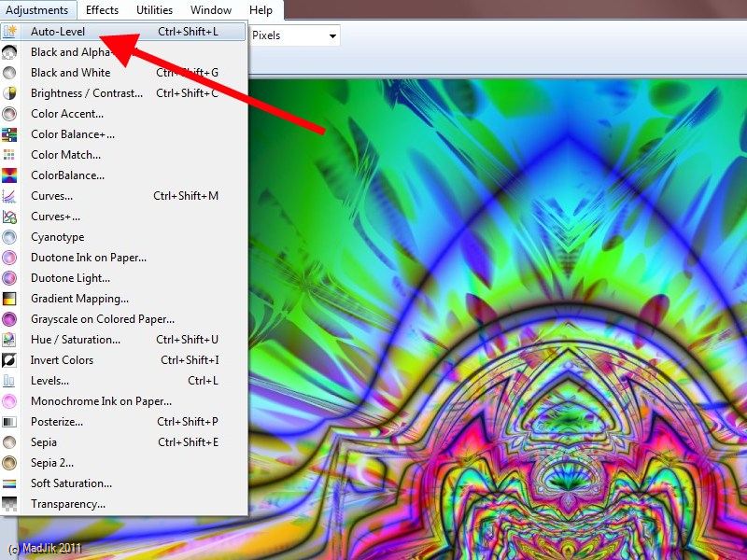Select Curves+ menu entry

[123, 217]
